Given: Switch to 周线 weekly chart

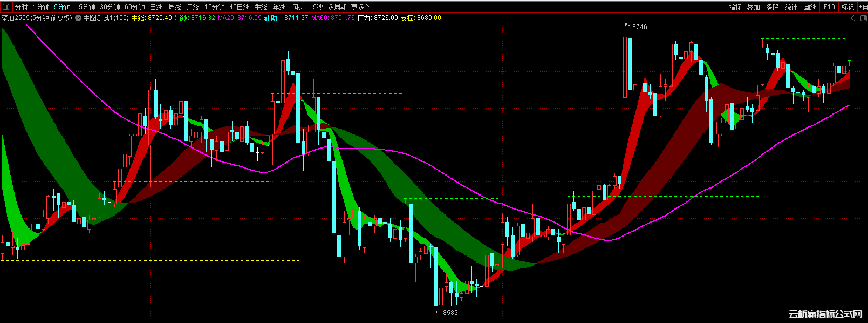Looking at the screenshot, I should click(x=175, y=7).
